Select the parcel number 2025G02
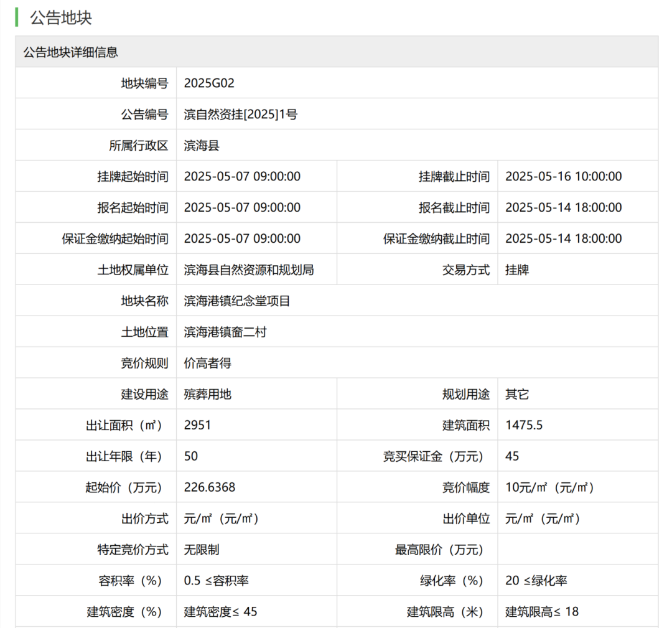 209,83
